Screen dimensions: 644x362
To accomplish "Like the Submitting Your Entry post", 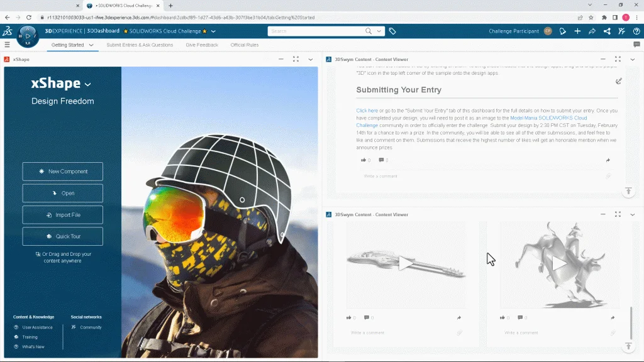I will tap(364, 160).
